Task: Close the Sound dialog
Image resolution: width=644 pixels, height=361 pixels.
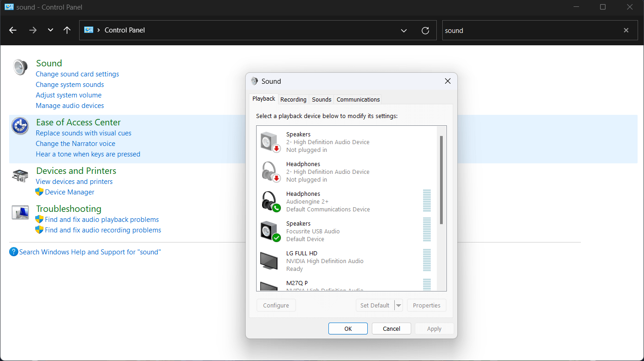Action: pyautogui.click(x=448, y=81)
